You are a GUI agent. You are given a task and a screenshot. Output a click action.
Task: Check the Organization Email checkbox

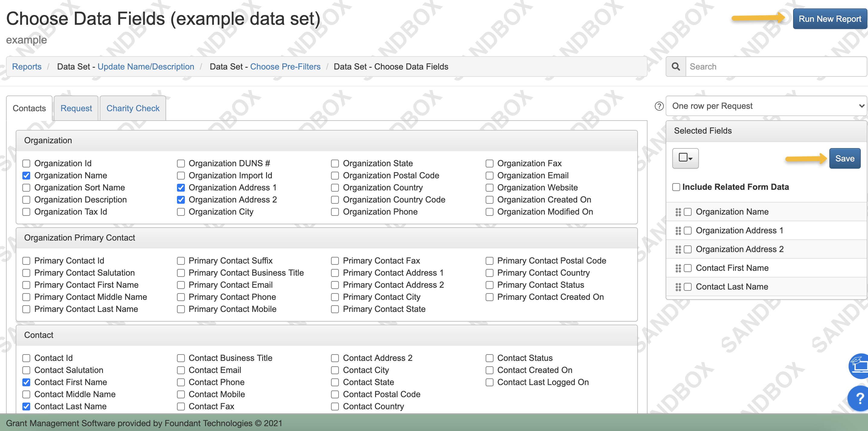490,176
